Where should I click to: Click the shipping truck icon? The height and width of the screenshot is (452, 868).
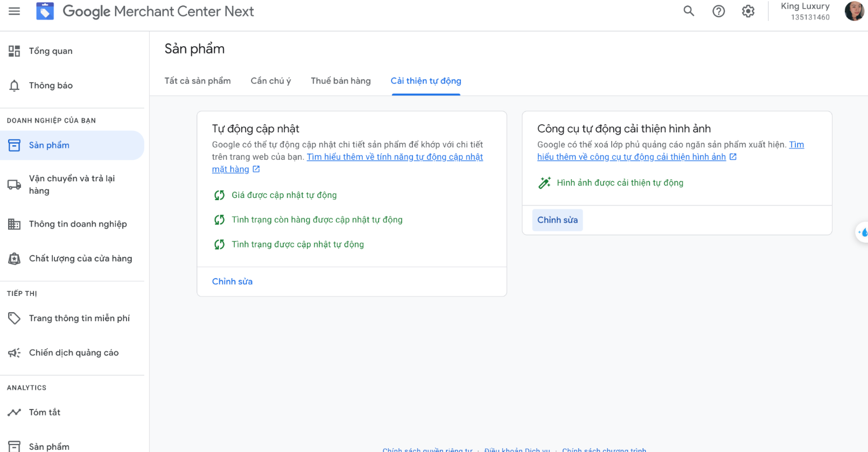[x=15, y=185]
